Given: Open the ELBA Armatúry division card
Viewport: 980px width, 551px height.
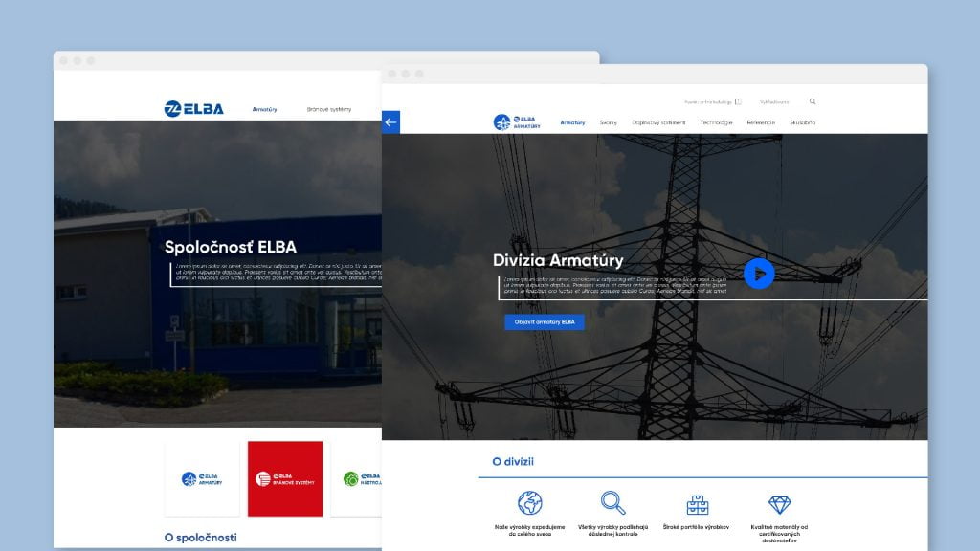Looking at the screenshot, I should [202, 479].
